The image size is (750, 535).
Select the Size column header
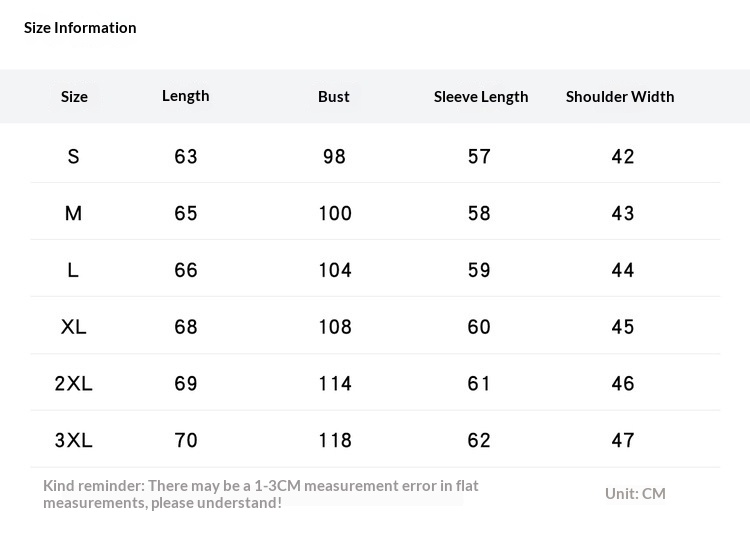[74, 96]
